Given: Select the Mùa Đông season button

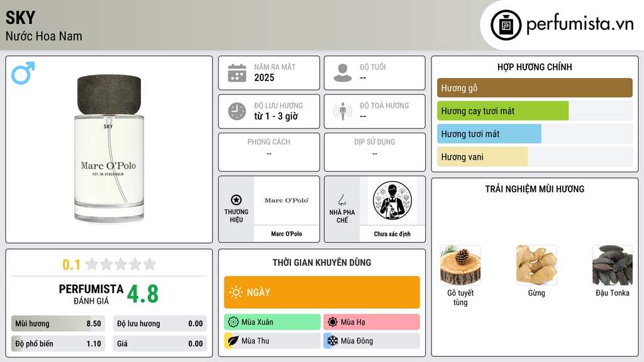Looking at the screenshot, I should pyautogui.click(x=372, y=341).
